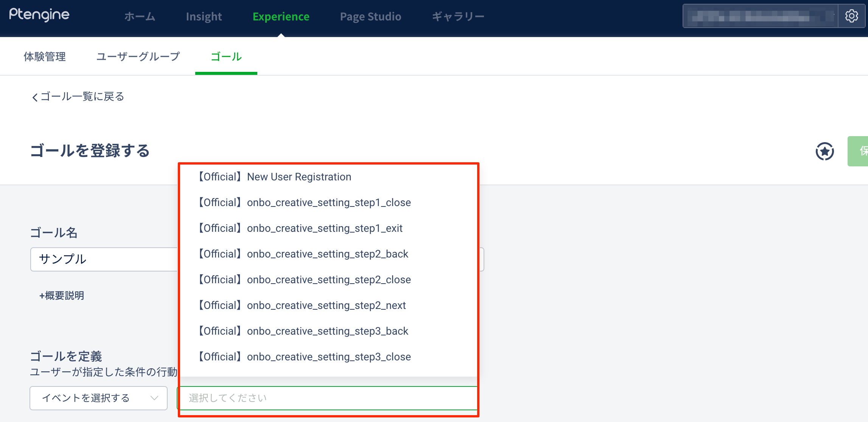Click the green save button

coord(858,151)
